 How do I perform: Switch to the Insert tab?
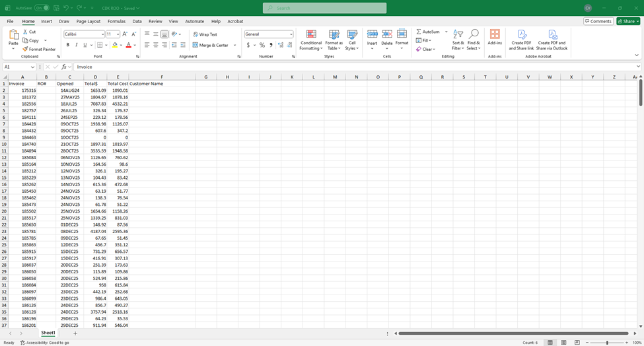[x=46, y=21]
